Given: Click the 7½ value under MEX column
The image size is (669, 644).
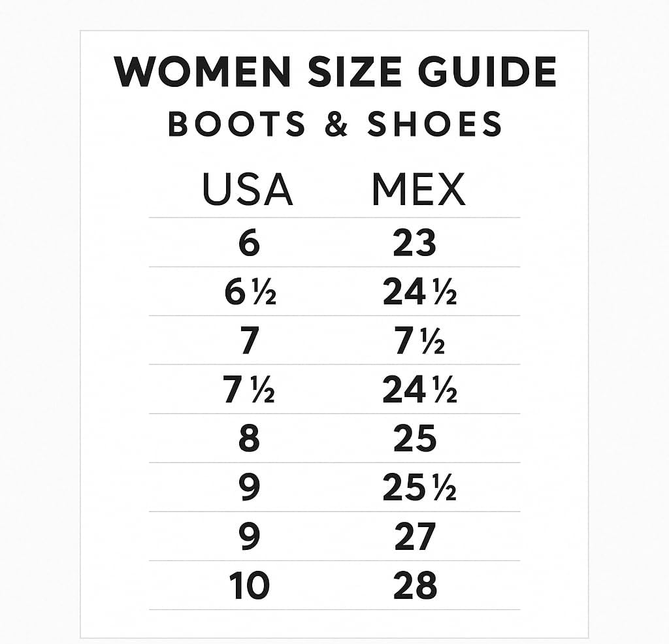Looking at the screenshot, I should click(419, 341).
